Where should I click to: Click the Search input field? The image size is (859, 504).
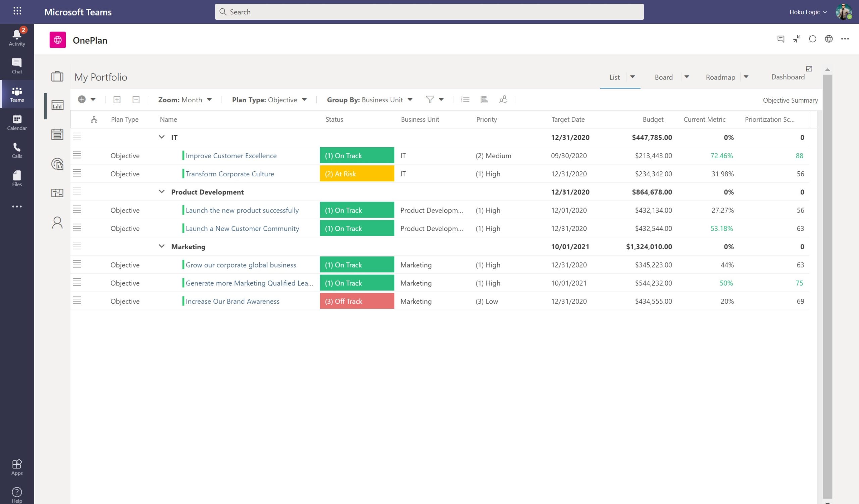point(429,12)
